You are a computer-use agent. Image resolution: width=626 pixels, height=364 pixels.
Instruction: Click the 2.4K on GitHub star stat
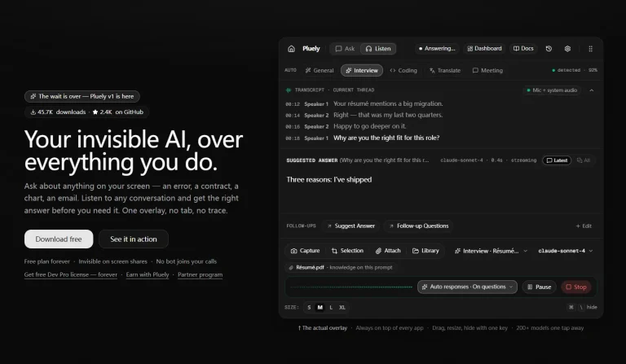click(x=117, y=112)
